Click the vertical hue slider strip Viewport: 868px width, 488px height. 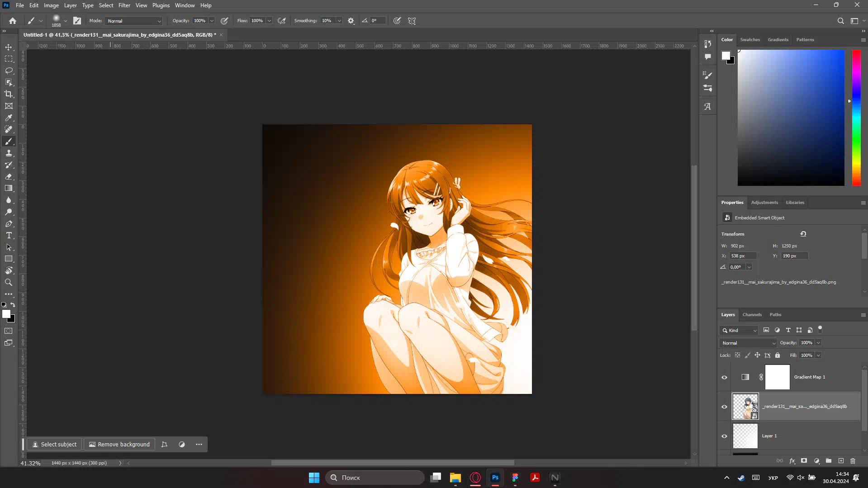pos(856,118)
